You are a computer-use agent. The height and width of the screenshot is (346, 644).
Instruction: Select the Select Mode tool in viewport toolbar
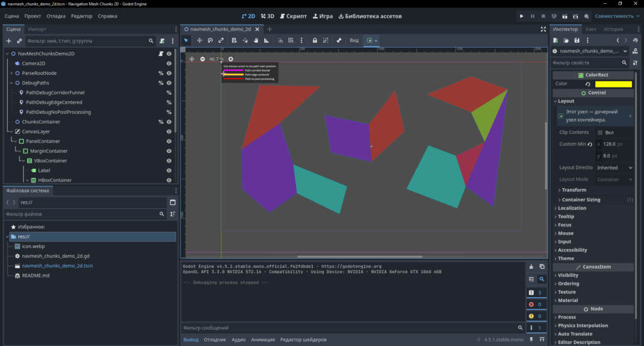click(186, 40)
